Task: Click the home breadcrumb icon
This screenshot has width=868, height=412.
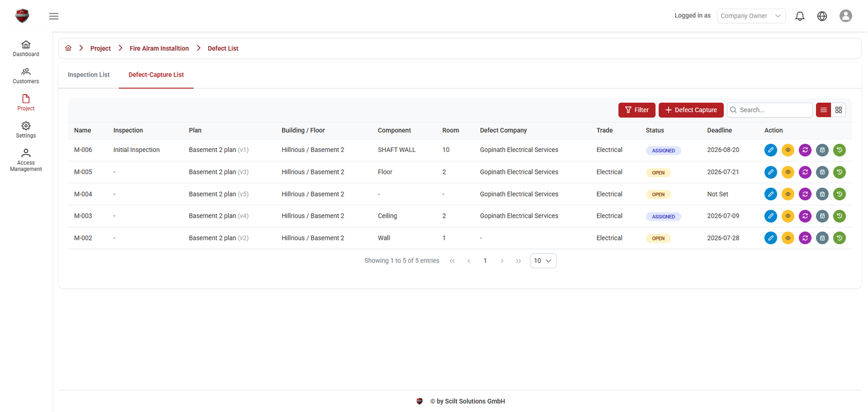Action: tap(68, 48)
